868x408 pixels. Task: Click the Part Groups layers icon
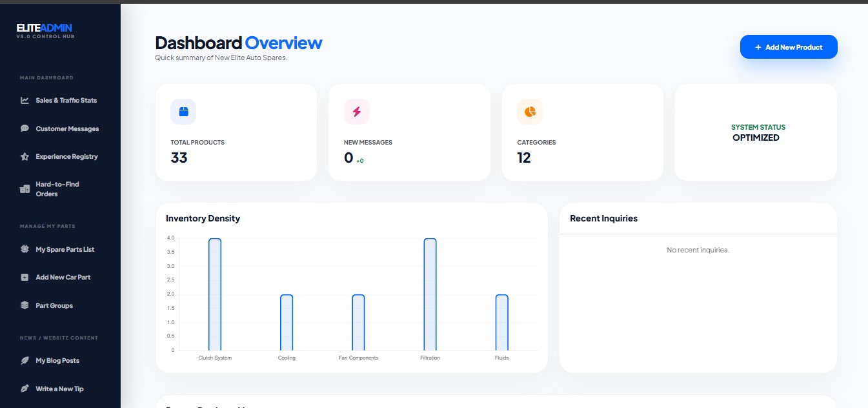25,305
